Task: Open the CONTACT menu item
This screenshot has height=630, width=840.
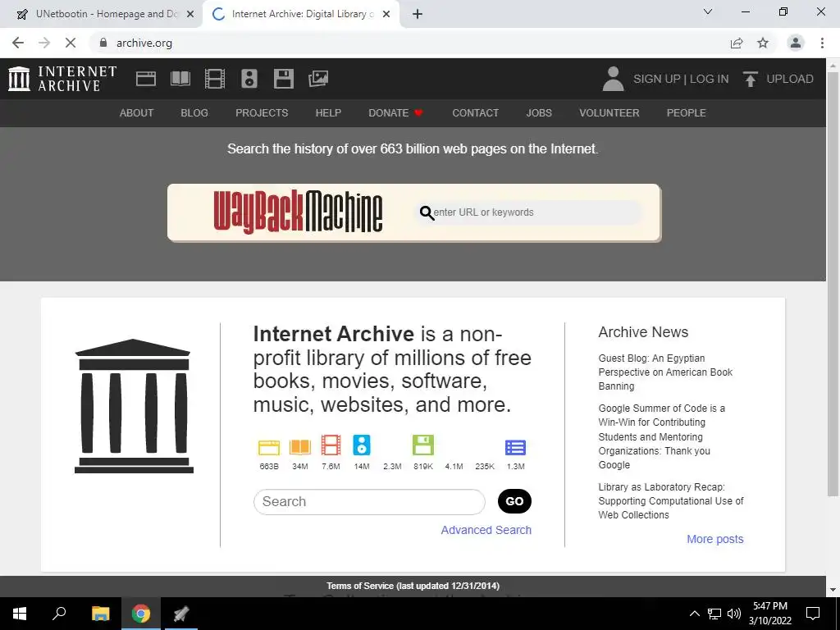Action: pyautogui.click(x=475, y=113)
